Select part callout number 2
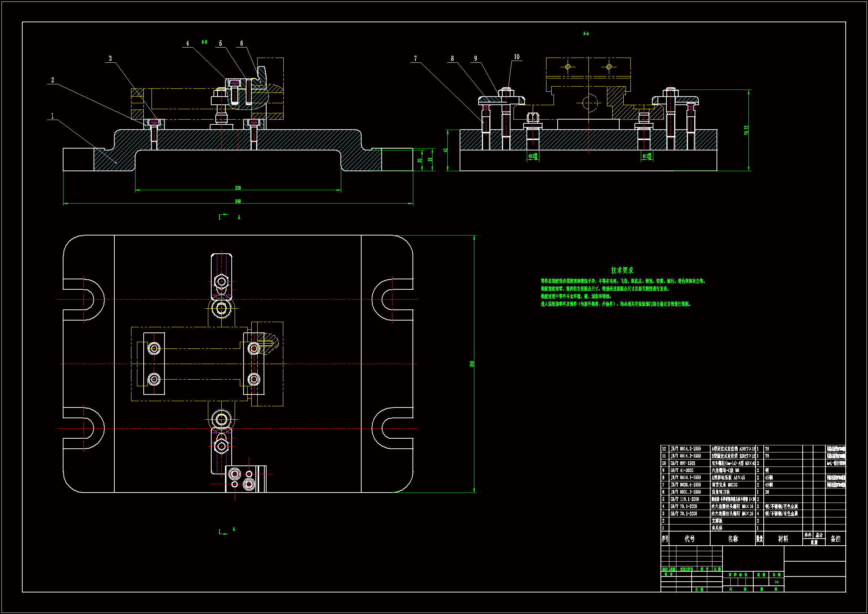This screenshot has height=614, width=868. (53, 80)
